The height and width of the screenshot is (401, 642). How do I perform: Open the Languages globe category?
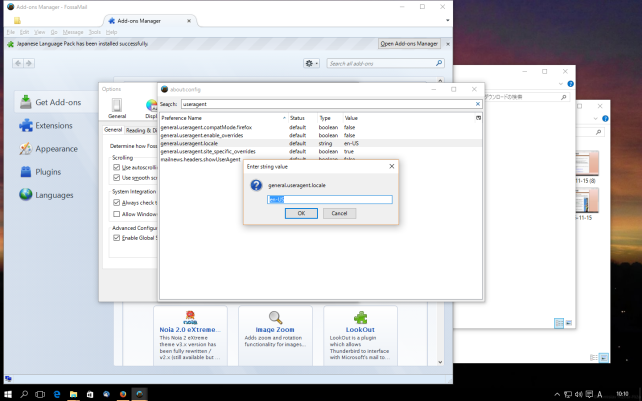25,195
